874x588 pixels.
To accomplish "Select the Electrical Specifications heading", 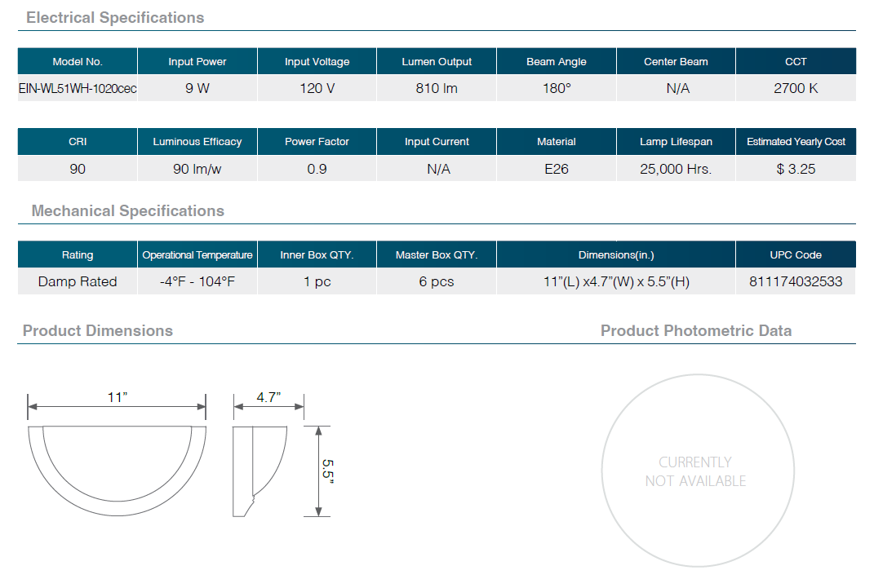I will tap(115, 17).
